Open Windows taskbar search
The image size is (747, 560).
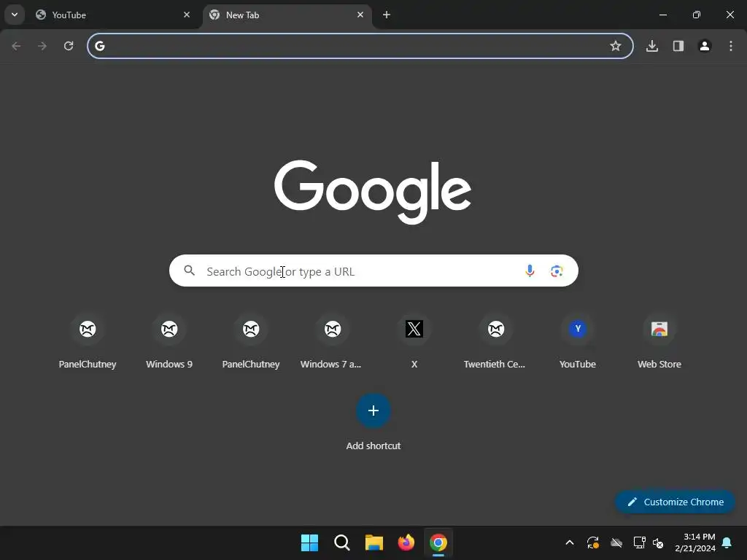pyautogui.click(x=342, y=542)
